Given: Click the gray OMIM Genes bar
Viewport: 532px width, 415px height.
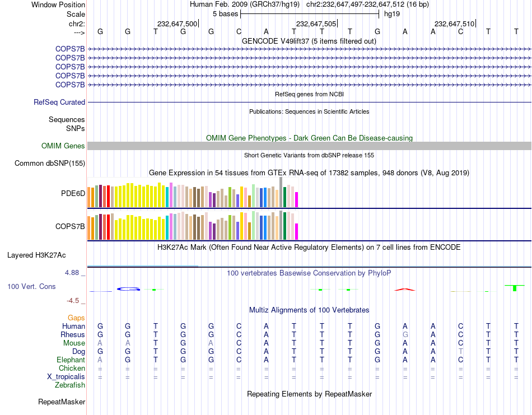Looking at the screenshot, I should click(x=309, y=146).
